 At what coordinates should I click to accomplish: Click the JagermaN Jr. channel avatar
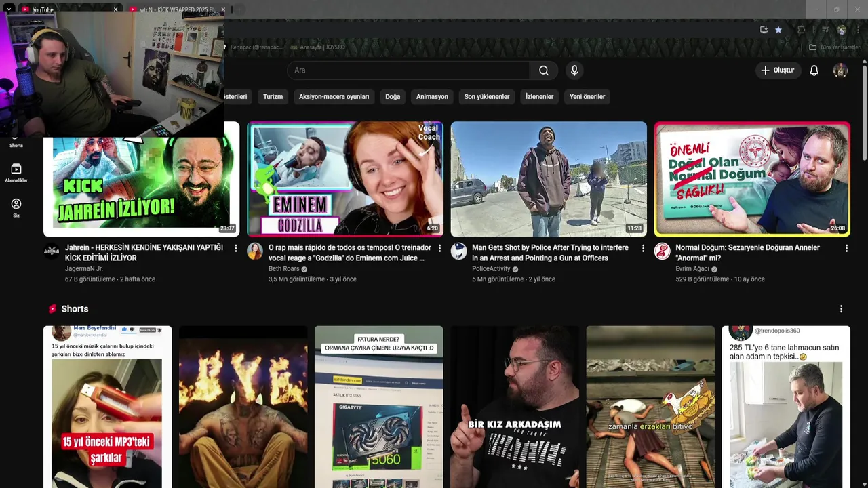coord(52,251)
